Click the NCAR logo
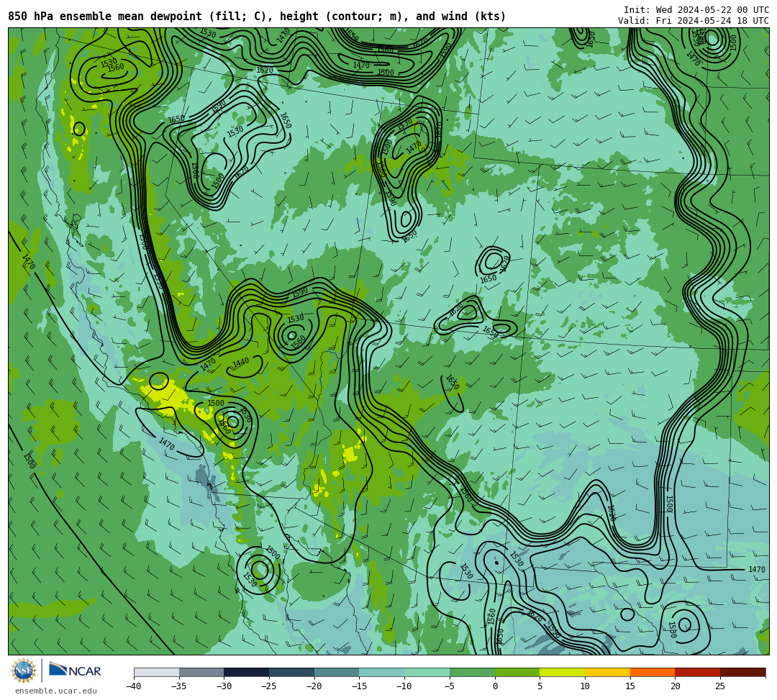The width and height of the screenshot is (777, 700). pyautogui.click(x=75, y=671)
